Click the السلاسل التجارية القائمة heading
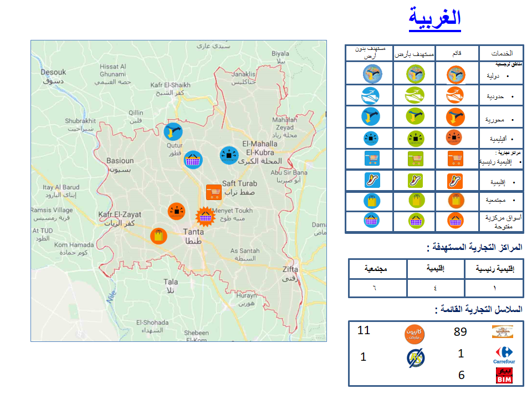 point(479,309)
